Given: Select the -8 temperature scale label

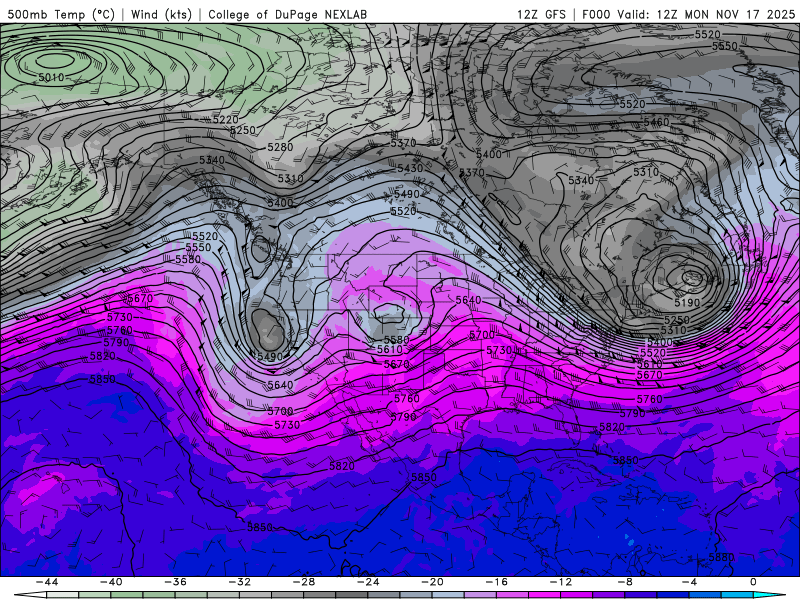Looking at the screenshot, I should click(626, 582).
